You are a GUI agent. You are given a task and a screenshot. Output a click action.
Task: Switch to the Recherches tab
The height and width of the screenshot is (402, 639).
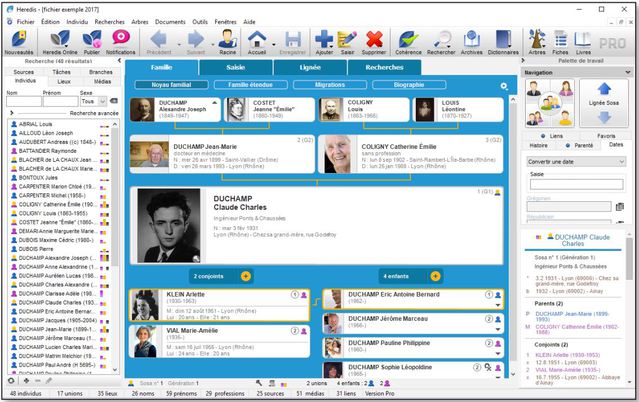pos(384,67)
